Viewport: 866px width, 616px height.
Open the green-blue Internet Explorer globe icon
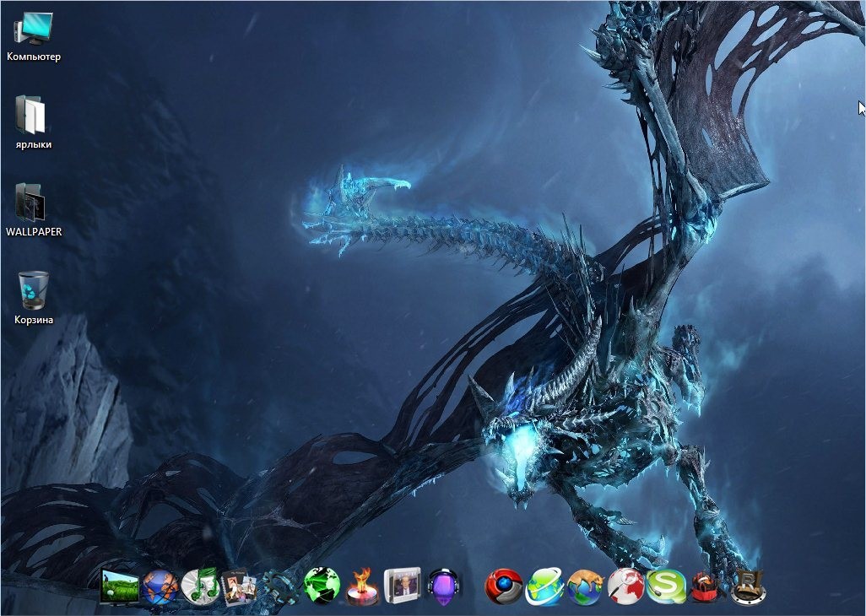pos(544,586)
